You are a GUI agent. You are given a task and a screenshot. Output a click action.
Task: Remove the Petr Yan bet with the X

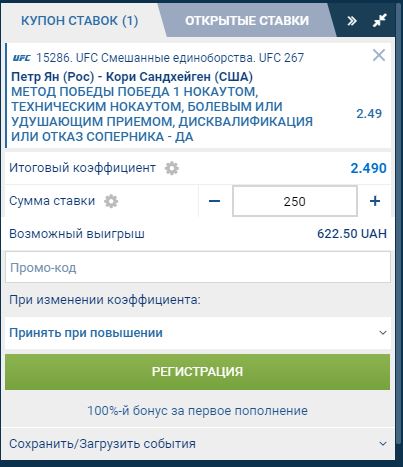point(379,55)
